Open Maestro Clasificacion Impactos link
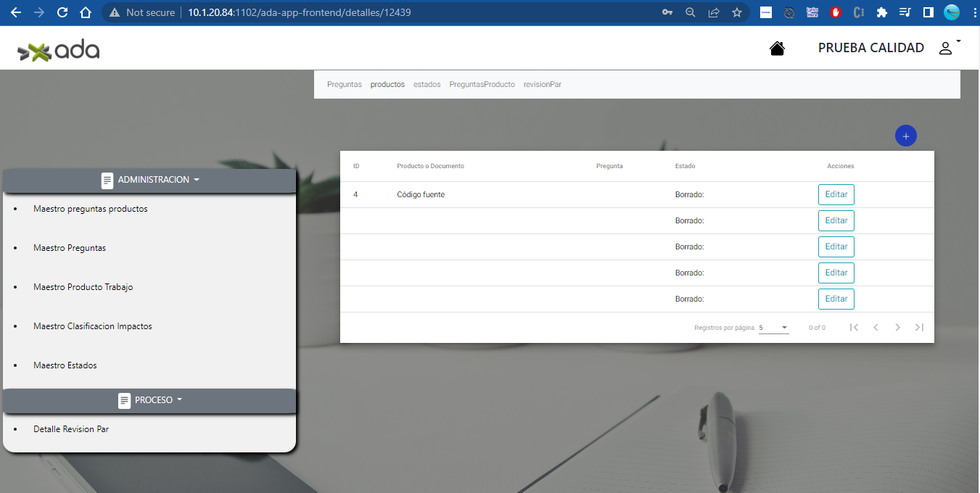The width and height of the screenshot is (980, 493). coord(93,326)
